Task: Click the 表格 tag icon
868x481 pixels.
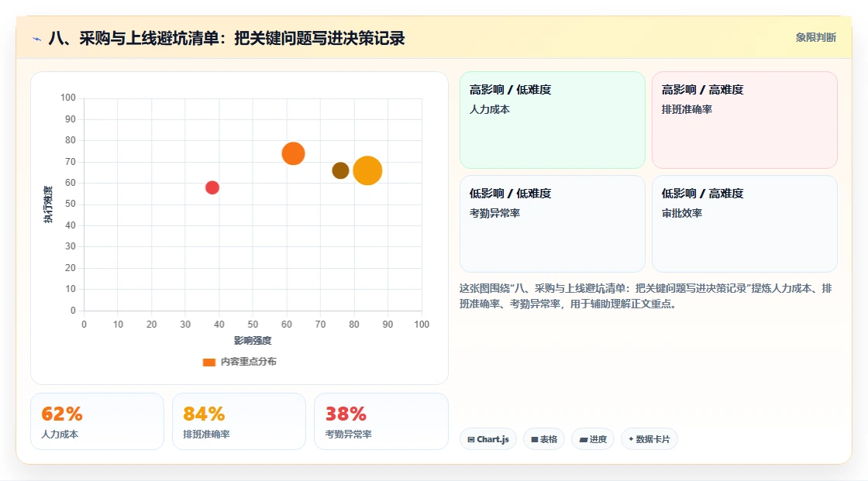Action: (535, 439)
